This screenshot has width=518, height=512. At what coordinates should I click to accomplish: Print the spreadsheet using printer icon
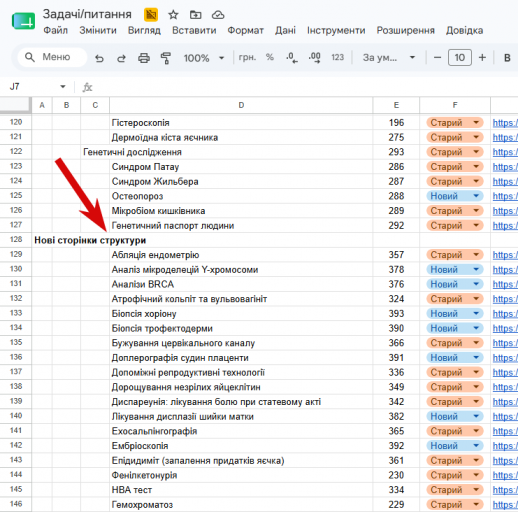coord(144,58)
